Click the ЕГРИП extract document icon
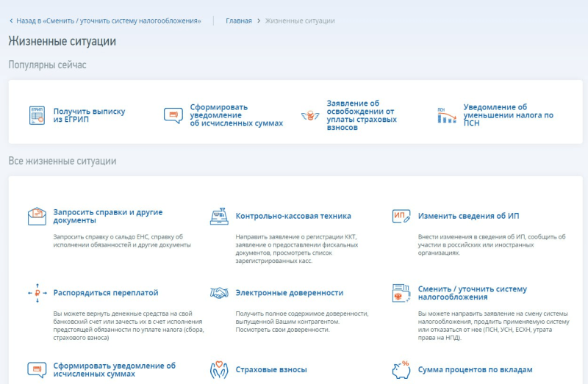Image resolution: width=588 pixels, height=384 pixels. pos(37,115)
